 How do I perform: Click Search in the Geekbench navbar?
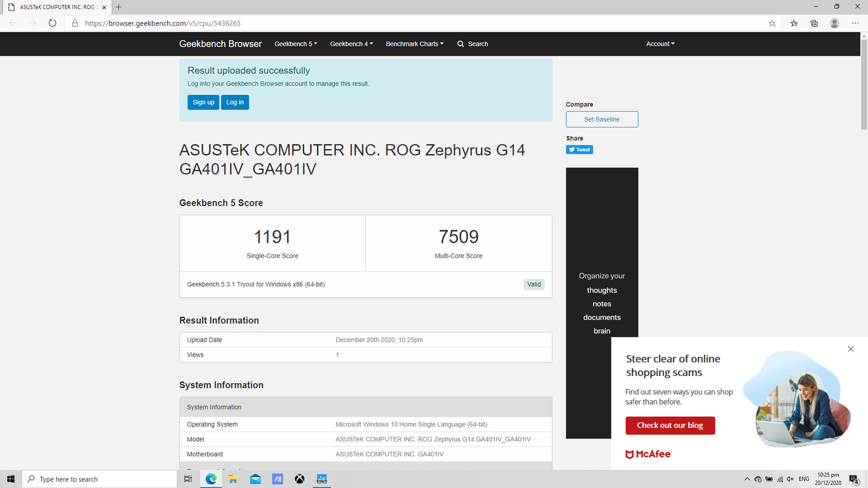click(473, 44)
